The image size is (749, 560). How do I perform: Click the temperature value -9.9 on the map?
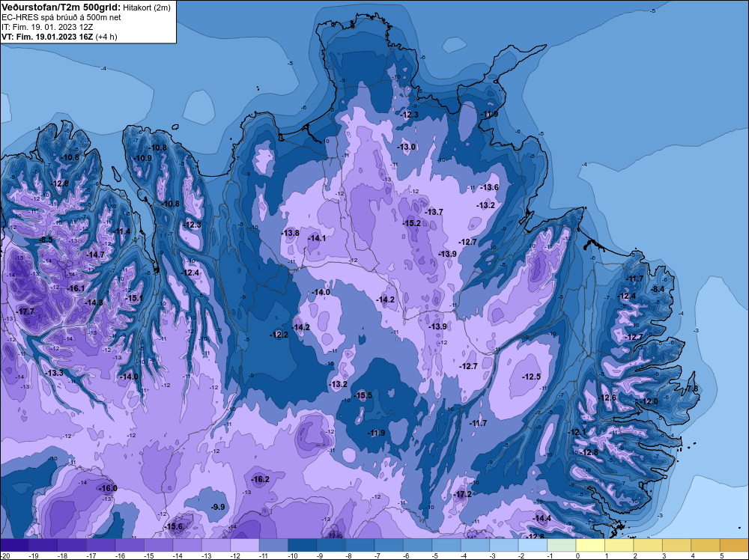click(x=218, y=507)
